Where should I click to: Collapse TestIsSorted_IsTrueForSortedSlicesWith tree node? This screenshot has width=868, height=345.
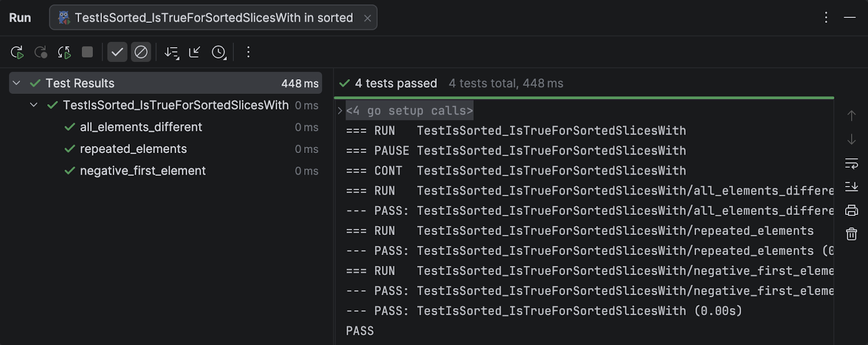34,105
